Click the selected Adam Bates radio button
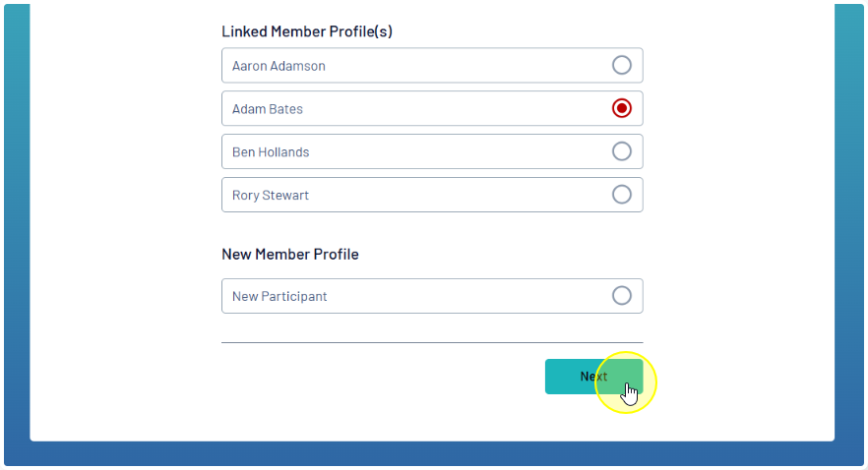Viewport: 868px width, 470px height. click(x=621, y=108)
